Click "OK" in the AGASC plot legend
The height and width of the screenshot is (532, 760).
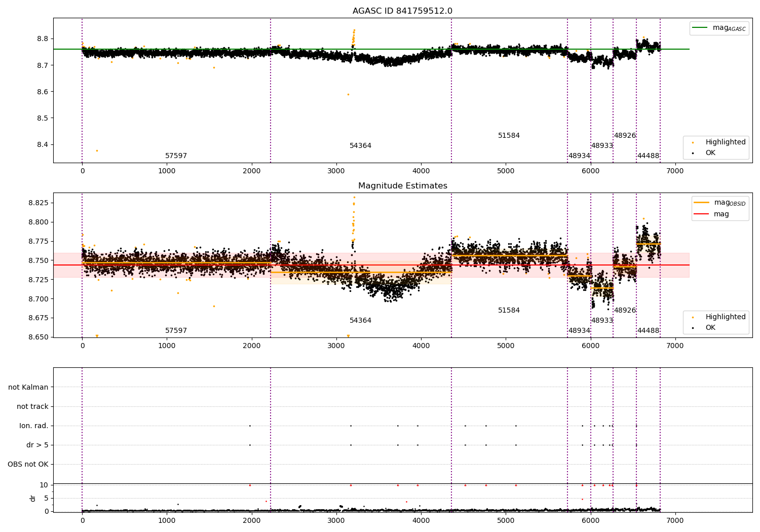pyautogui.click(x=710, y=153)
